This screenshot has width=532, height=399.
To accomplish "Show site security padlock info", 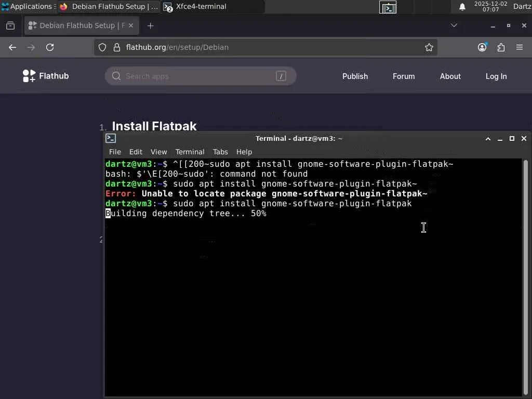I will click(x=117, y=47).
